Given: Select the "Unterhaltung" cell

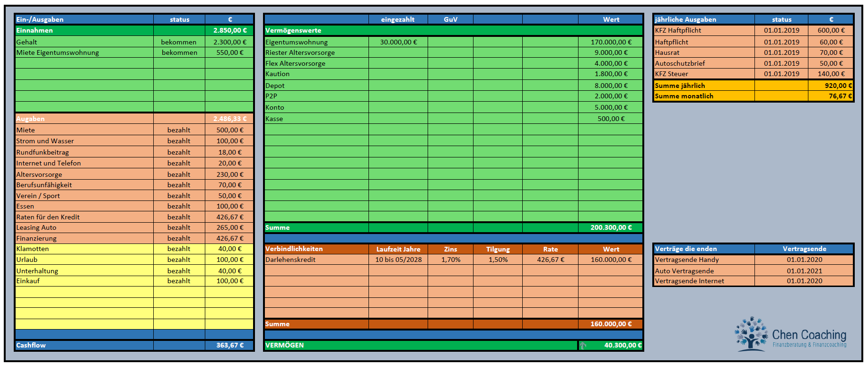Looking at the screenshot, I should 84,271.
